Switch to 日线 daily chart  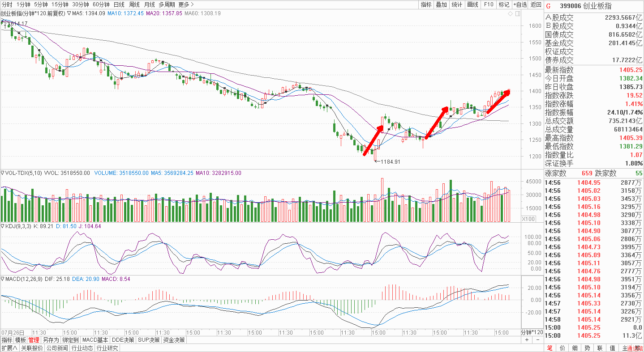pyautogui.click(x=119, y=4)
